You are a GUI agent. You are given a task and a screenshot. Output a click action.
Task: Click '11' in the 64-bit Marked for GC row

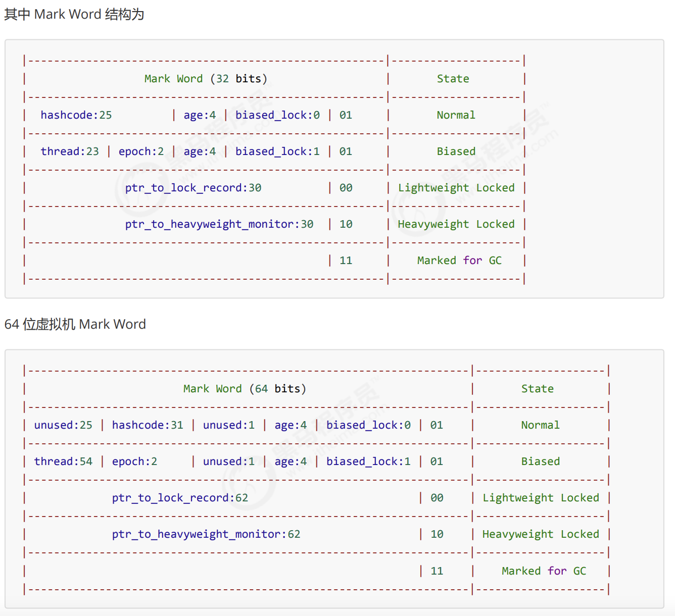point(437,571)
